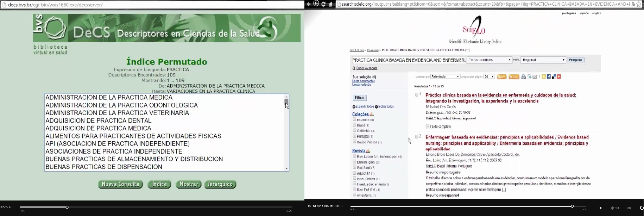The height and width of the screenshot is (216, 644).
Task: Open the articles per page dropdown
Action: [x=489, y=76]
